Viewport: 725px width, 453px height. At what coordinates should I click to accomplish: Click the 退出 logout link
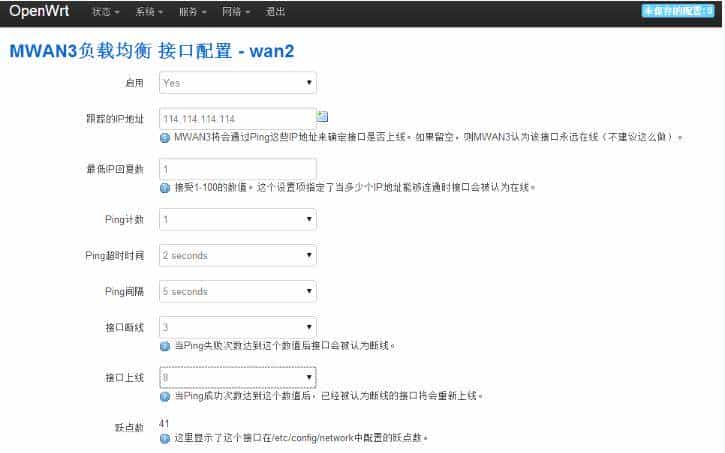click(275, 12)
